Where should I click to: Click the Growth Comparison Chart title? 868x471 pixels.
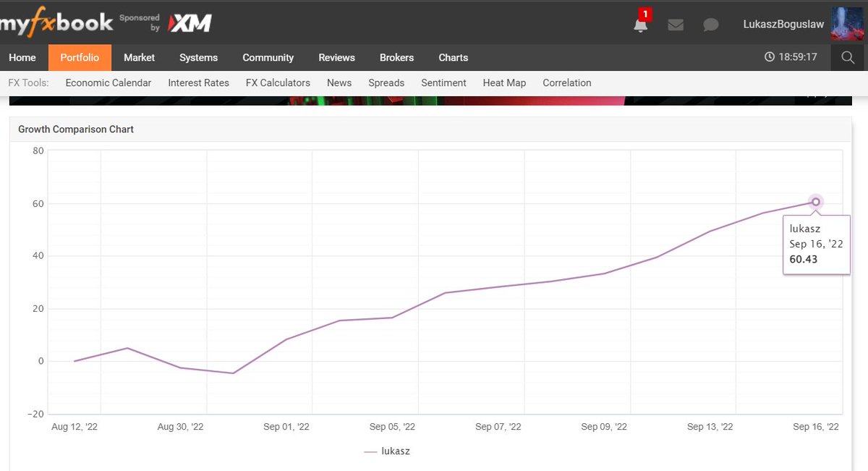point(76,130)
